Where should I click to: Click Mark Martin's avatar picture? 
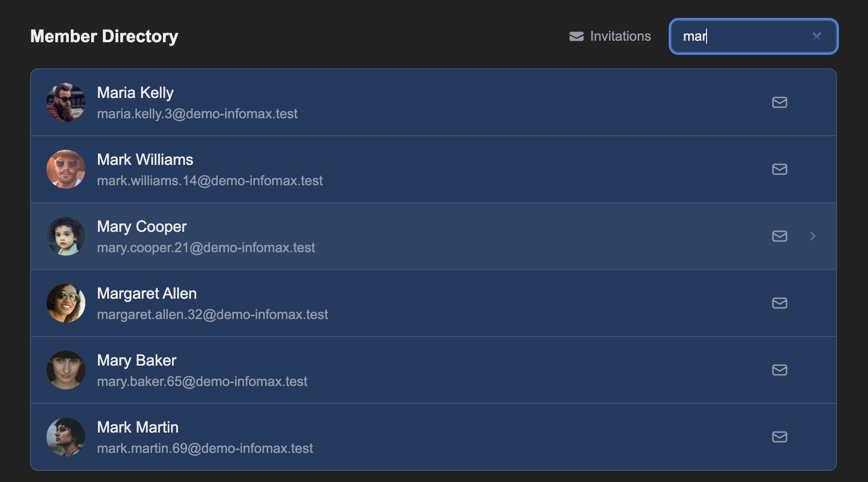(x=66, y=437)
